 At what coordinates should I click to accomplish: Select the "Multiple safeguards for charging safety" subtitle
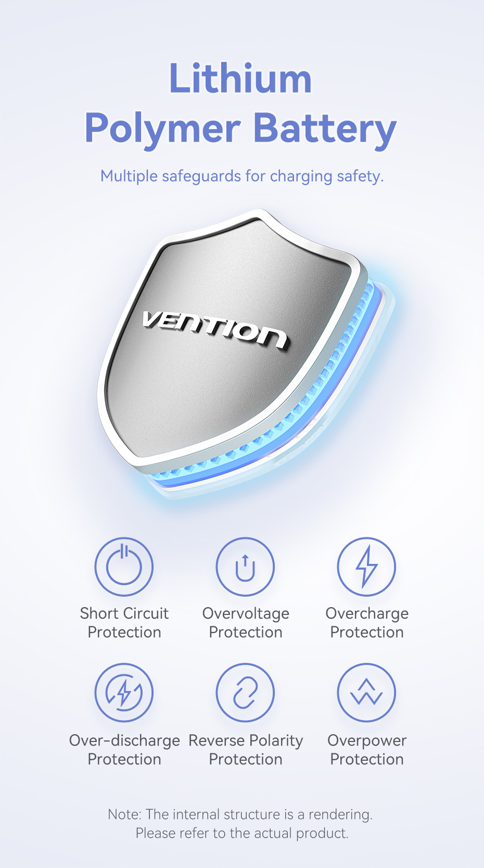(242, 176)
